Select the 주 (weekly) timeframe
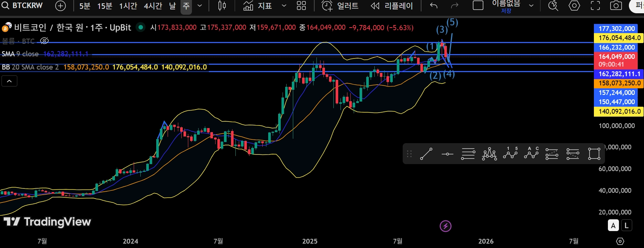The height and width of the screenshot is (248, 644). click(186, 6)
